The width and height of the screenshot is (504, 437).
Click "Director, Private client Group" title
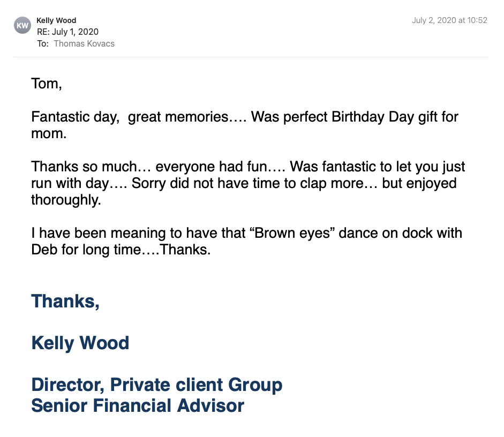pyautogui.click(x=156, y=385)
